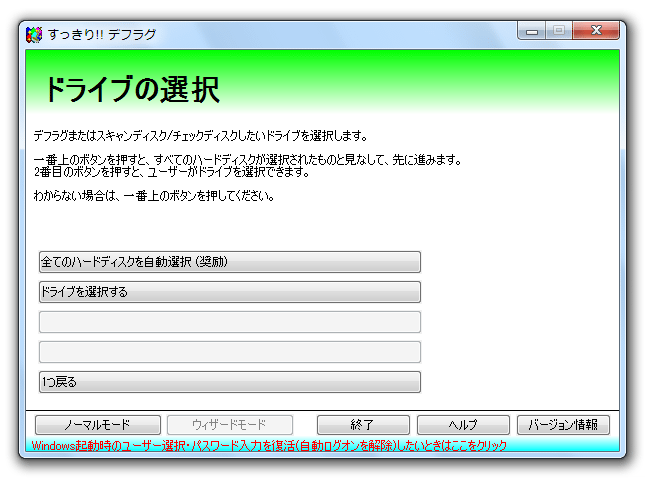Click the line starting 2番目のボタンを押すと
The image size is (648, 480).
point(172,172)
